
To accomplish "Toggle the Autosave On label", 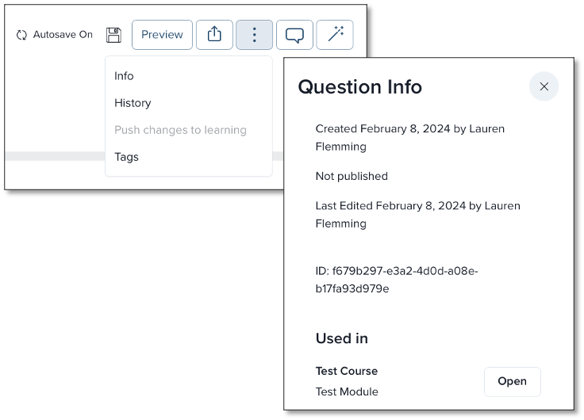I will click(x=63, y=35).
